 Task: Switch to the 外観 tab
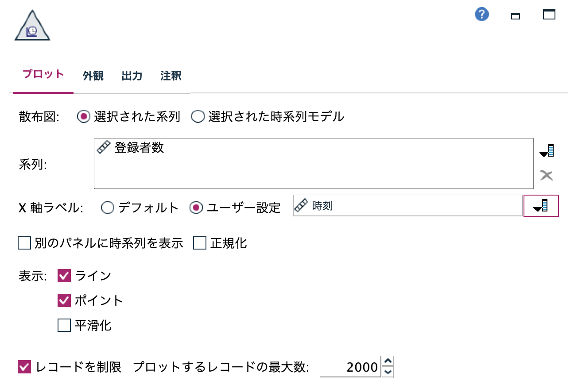tap(92, 76)
